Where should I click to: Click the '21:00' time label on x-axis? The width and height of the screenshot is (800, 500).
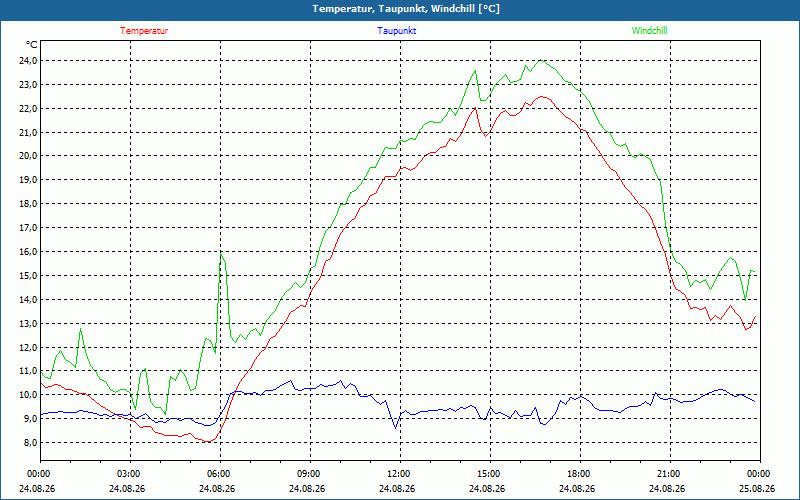pos(669,474)
